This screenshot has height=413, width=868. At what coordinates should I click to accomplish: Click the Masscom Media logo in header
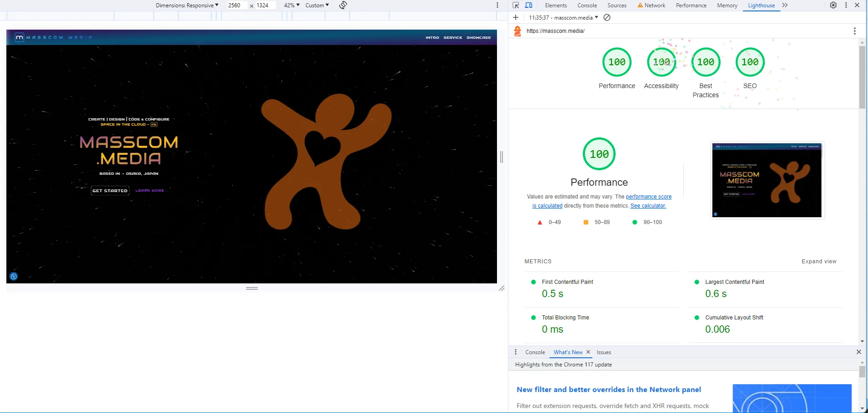coord(53,37)
